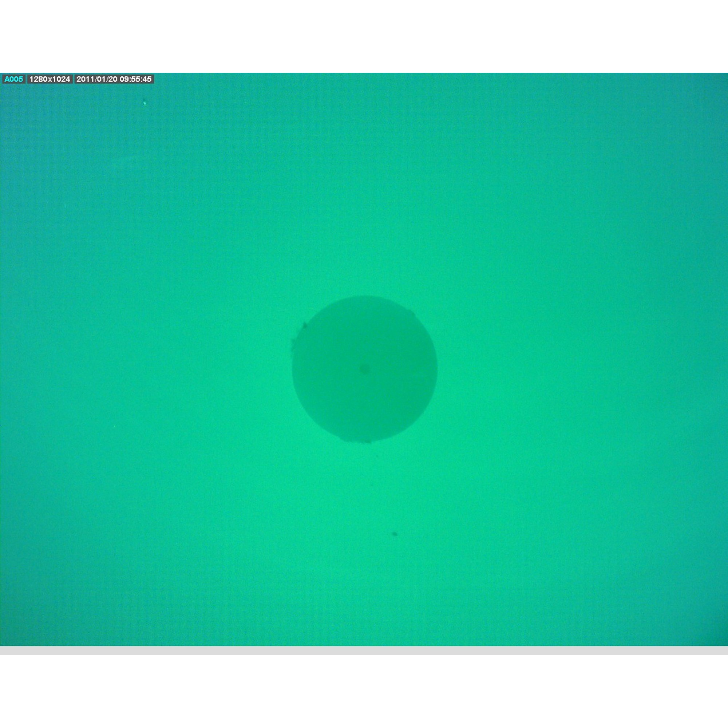Click the 1280x1024 resolution label
This screenshot has width=728, height=728.
coord(50,79)
